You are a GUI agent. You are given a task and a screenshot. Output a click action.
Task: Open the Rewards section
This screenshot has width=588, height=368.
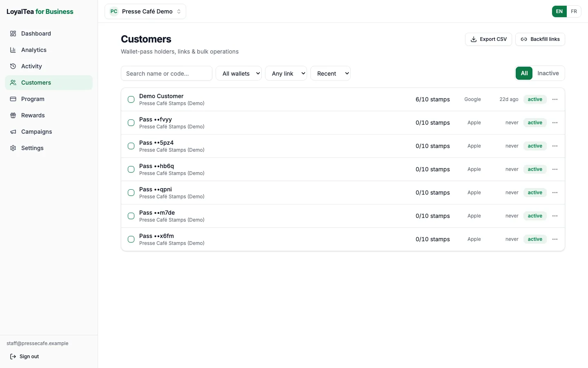(49, 115)
